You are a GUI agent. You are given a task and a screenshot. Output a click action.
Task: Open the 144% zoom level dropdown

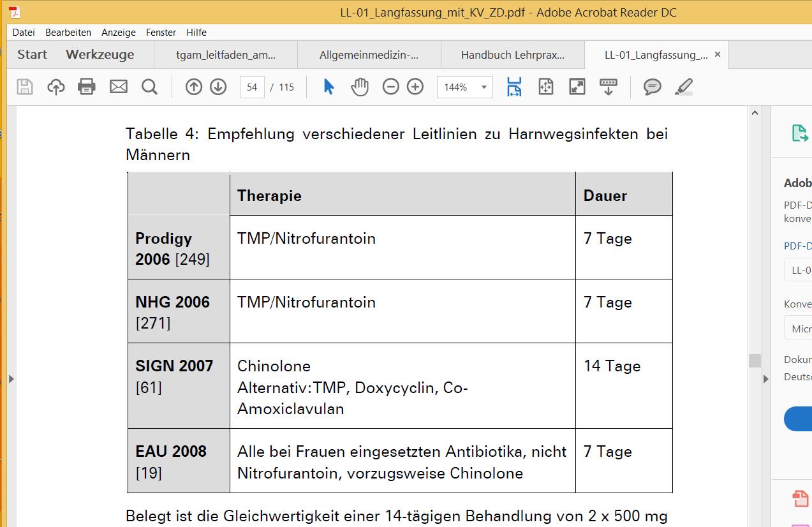click(x=484, y=87)
